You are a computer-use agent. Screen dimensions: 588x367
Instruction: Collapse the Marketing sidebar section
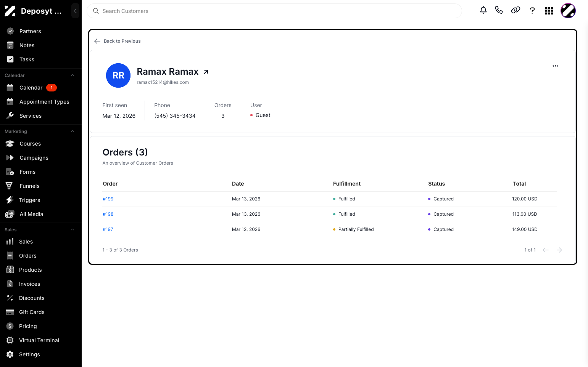(72, 131)
